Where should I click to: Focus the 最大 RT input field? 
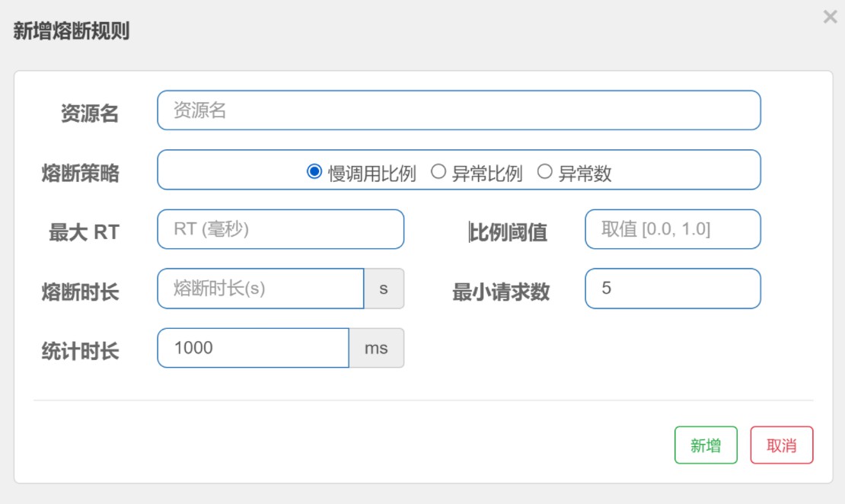tap(280, 229)
